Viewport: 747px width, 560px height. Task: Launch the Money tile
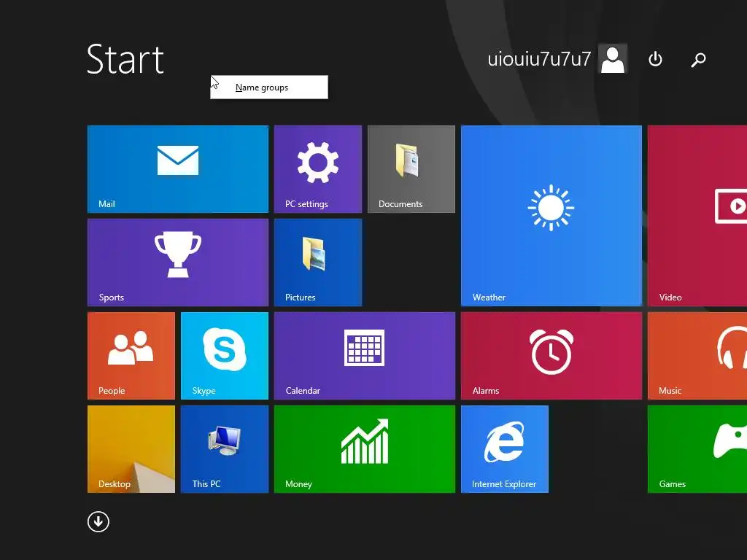tap(365, 449)
